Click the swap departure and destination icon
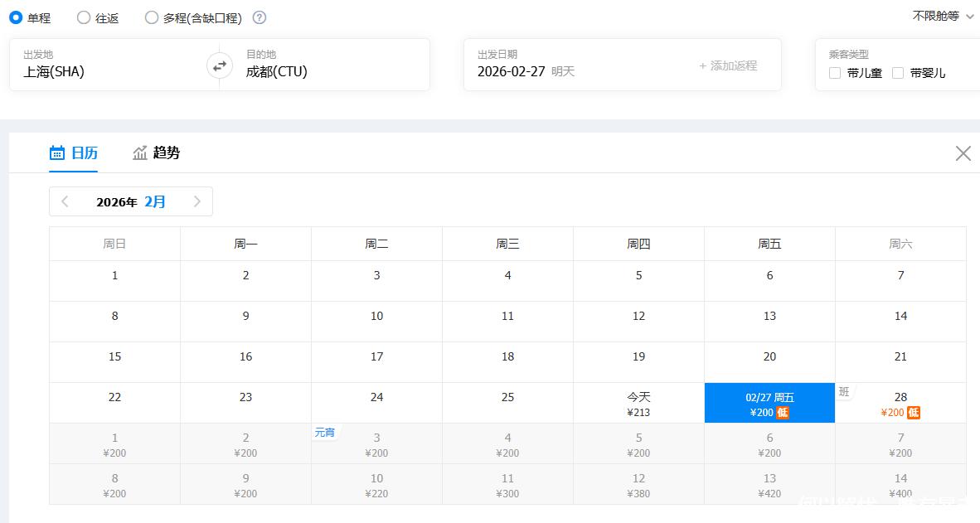Image resolution: width=980 pixels, height=523 pixels. (x=220, y=65)
